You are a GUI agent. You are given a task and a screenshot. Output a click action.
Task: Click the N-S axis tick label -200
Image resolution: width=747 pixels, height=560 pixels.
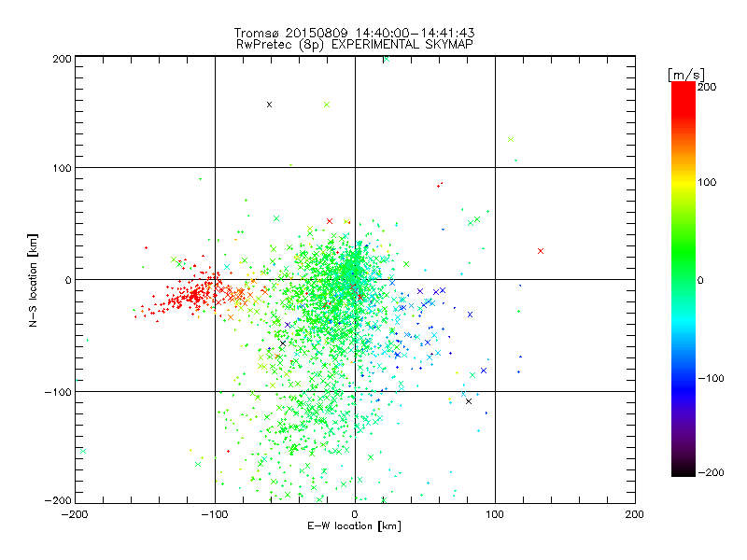click(x=58, y=501)
